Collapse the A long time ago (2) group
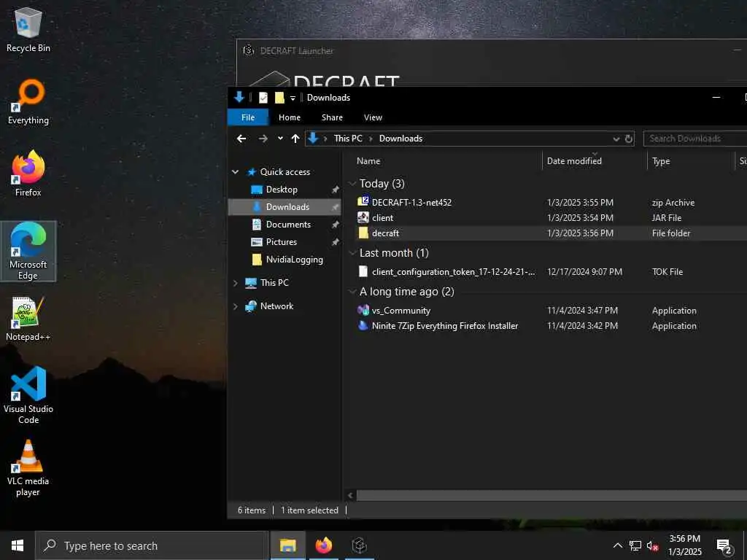Viewport: 747px width, 560px height. (x=352, y=292)
